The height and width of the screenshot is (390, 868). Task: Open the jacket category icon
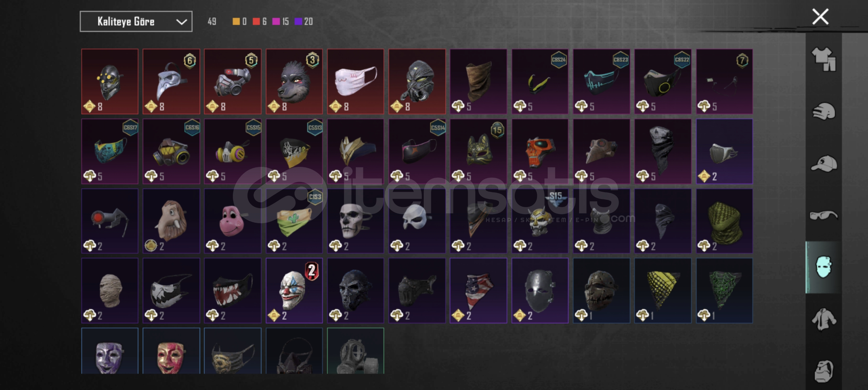(x=824, y=319)
